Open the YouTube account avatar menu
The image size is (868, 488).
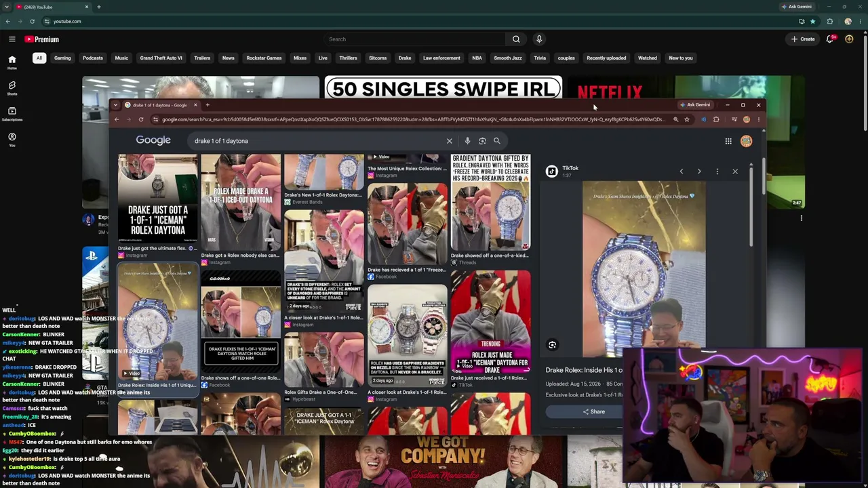point(849,39)
